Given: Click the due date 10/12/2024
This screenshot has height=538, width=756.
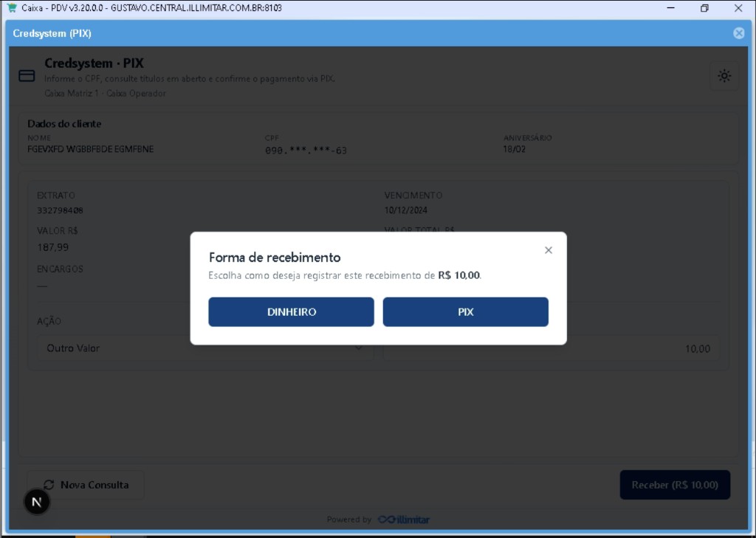Looking at the screenshot, I should point(405,210).
